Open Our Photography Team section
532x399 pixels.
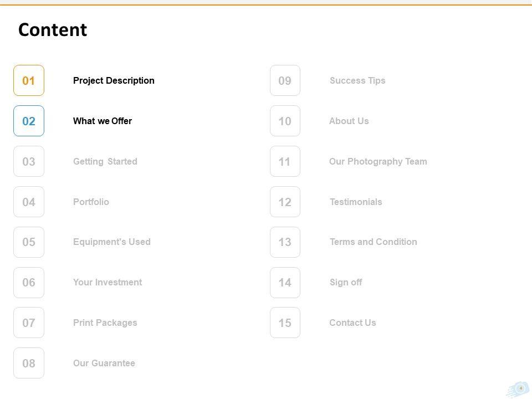(378, 161)
